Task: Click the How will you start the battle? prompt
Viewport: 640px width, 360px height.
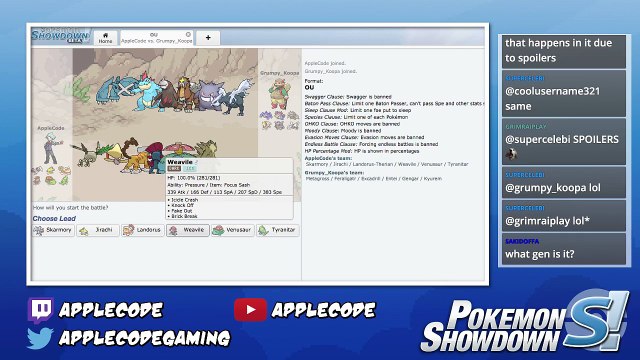Action: (71, 207)
